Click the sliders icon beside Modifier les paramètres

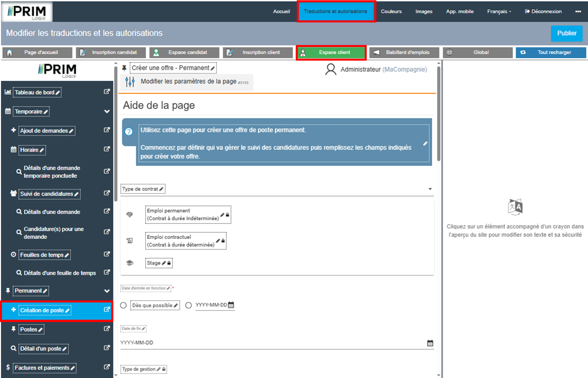tap(130, 81)
